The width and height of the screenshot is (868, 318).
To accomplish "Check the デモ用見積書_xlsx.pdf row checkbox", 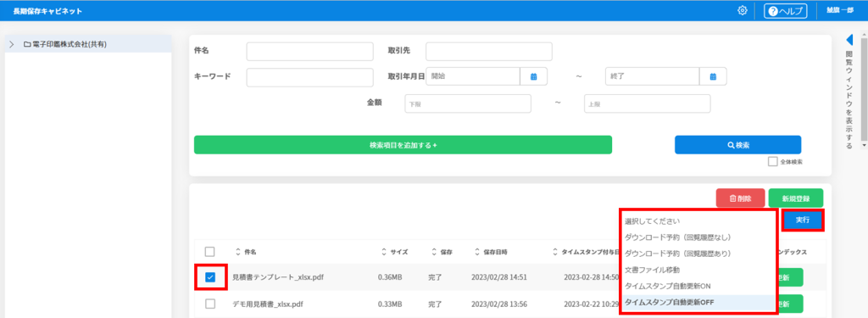I will pos(210,304).
